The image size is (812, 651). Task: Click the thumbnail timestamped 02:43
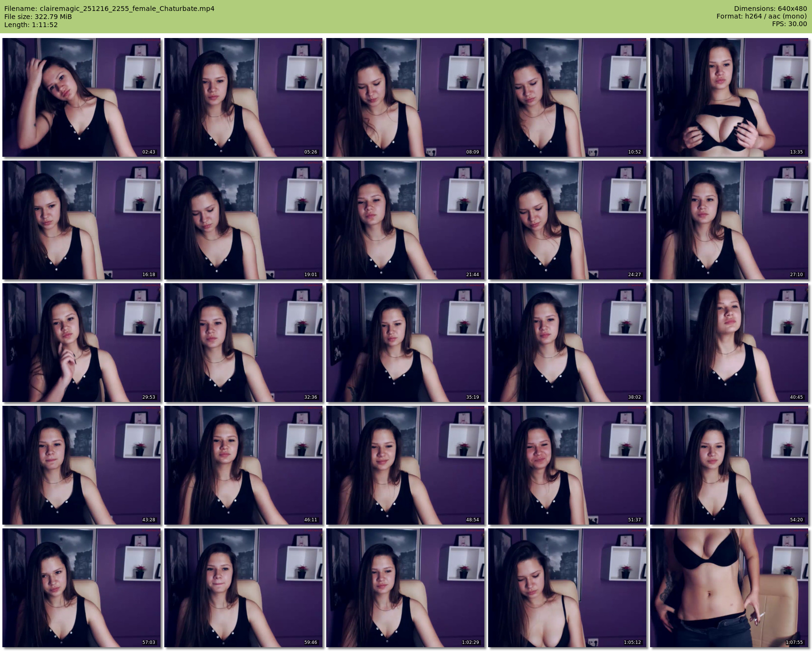pos(82,97)
